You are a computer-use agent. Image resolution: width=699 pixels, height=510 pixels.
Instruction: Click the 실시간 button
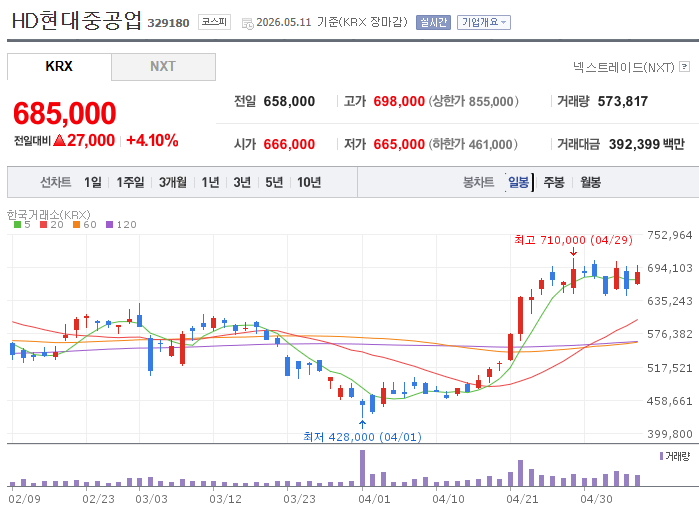click(x=433, y=22)
